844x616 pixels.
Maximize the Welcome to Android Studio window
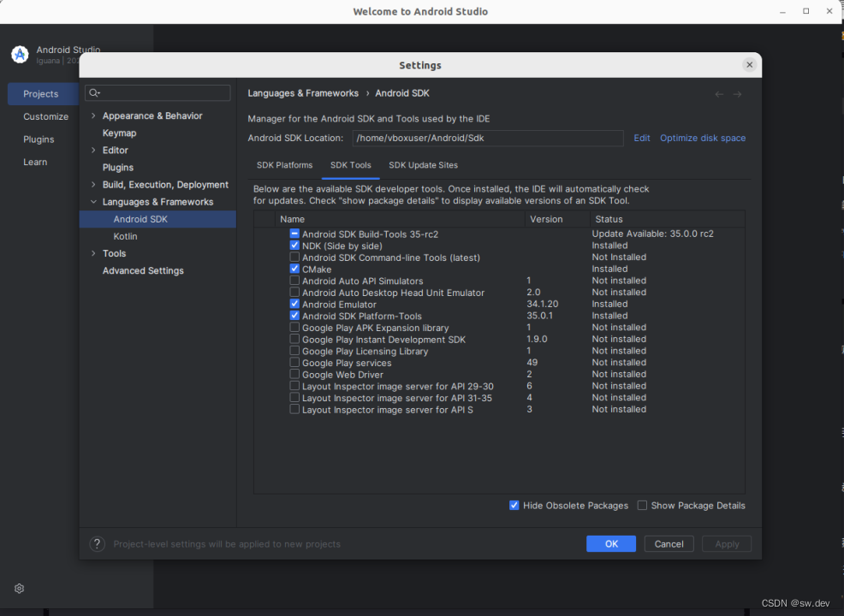pos(805,11)
